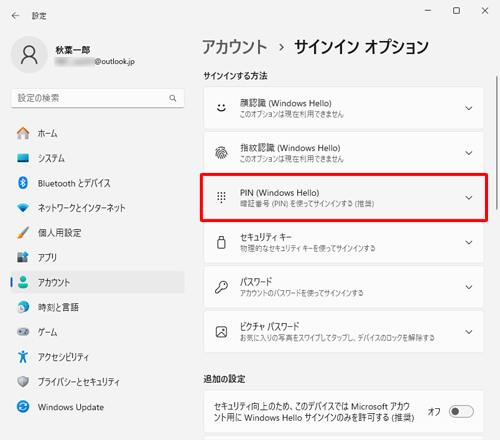Click the picture password image icon
Image resolution: width=500 pixels, height=440 pixels.
(x=221, y=332)
